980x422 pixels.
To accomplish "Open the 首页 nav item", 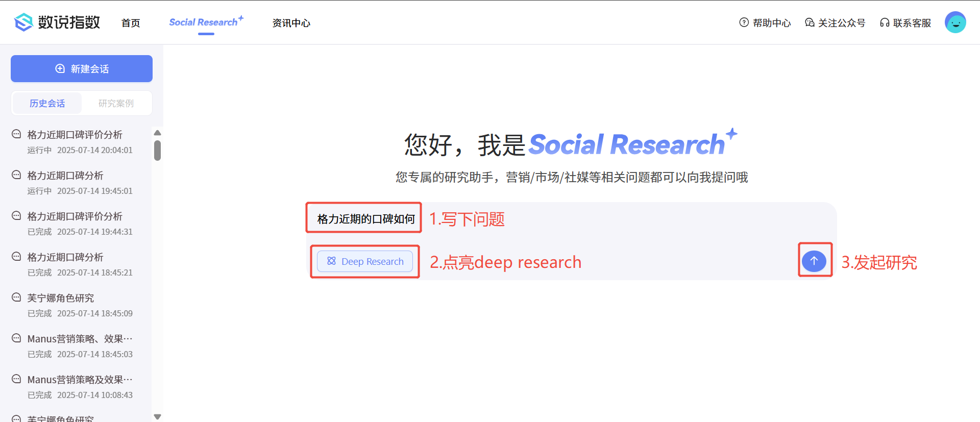I will pyautogui.click(x=131, y=23).
